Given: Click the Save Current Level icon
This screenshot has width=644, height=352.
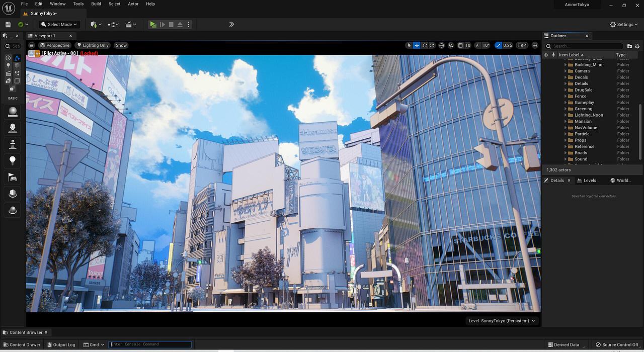Looking at the screenshot, I should (x=7, y=24).
